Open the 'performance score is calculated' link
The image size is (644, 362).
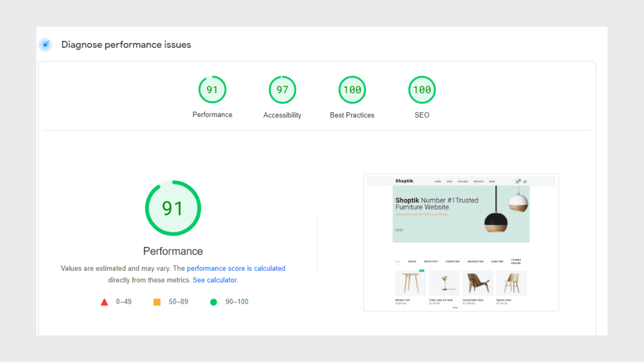pos(236,268)
